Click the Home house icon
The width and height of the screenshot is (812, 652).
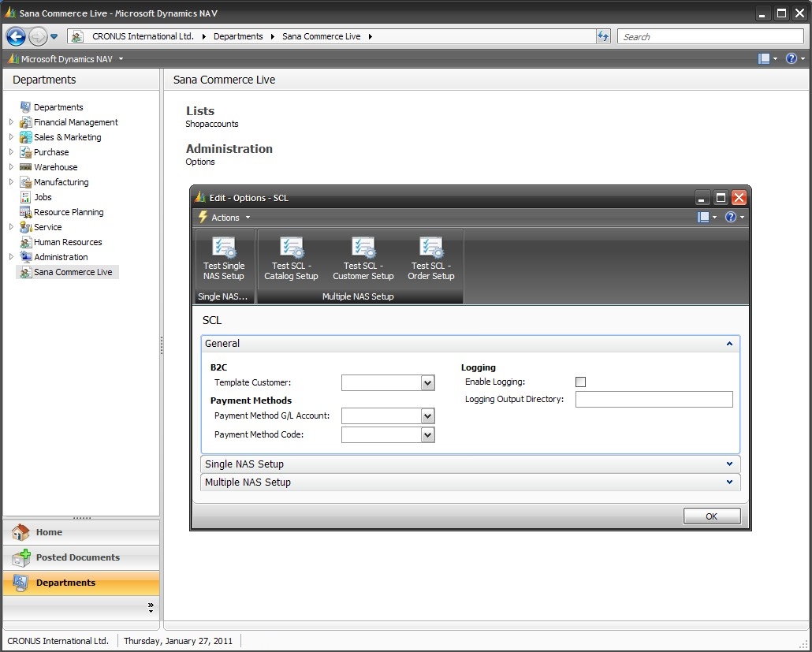pyautogui.click(x=20, y=532)
